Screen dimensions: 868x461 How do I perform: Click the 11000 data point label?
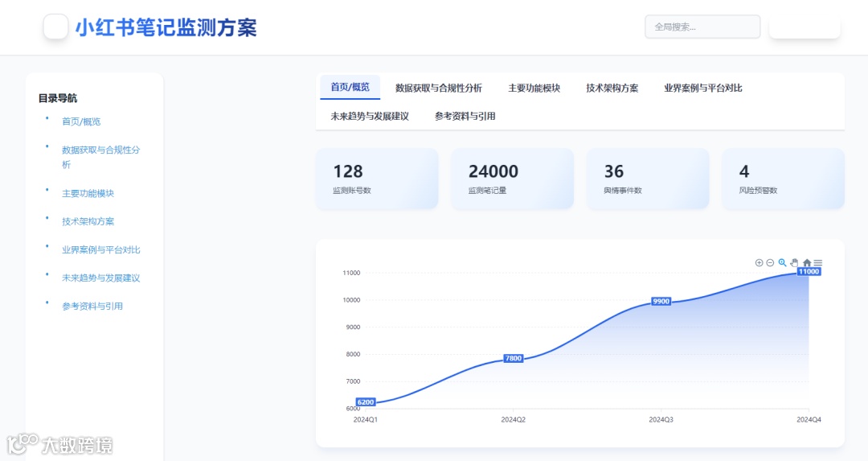pyautogui.click(x=809, y=271)
